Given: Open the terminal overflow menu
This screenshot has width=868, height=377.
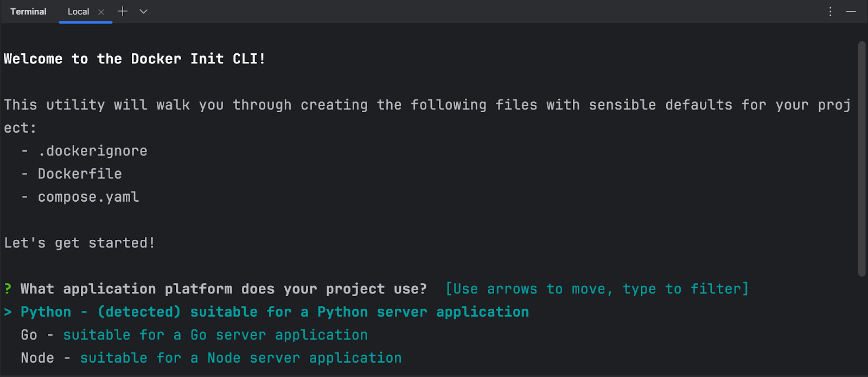Looking at the screenshot, I should pos(830,11).
